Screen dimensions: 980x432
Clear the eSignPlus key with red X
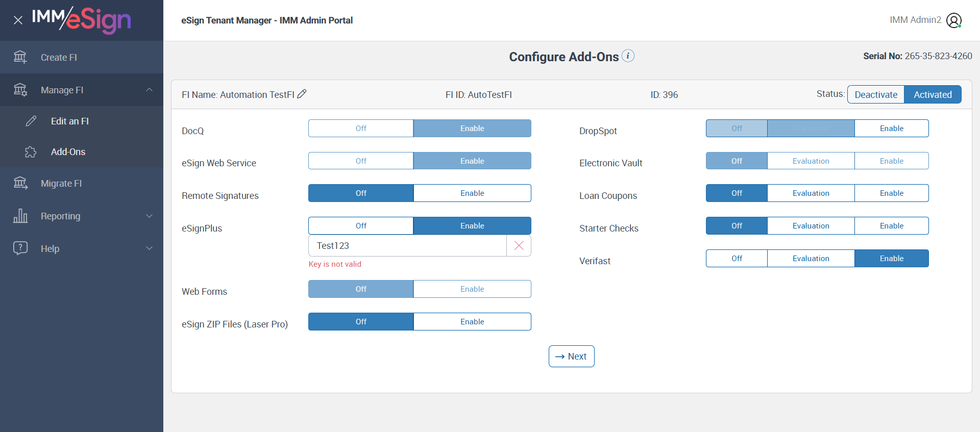click(519, 246)
